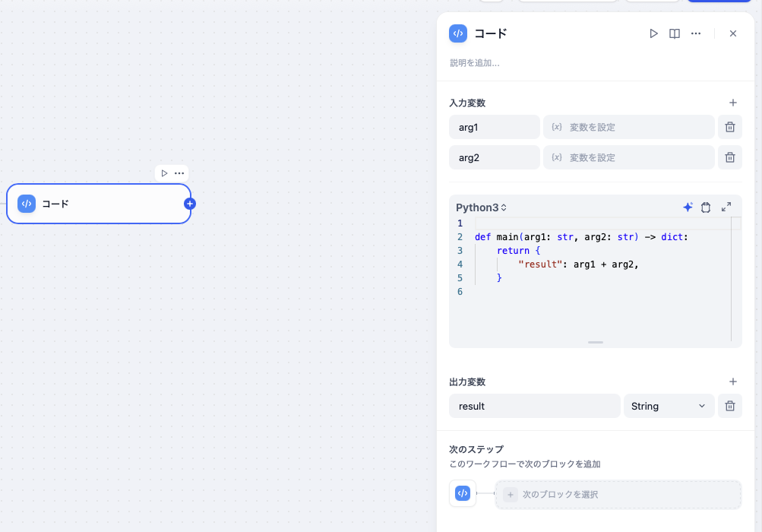Click the closing brace on line 5

point(499,277)
